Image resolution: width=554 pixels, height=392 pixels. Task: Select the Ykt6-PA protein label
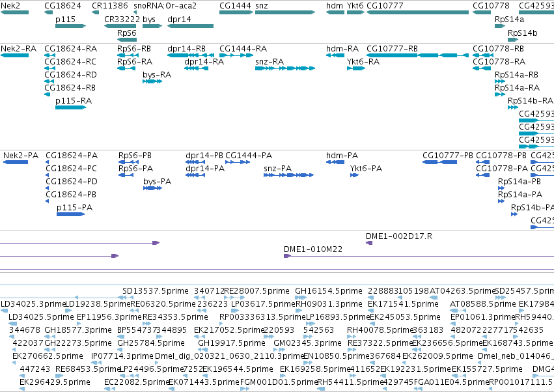(x=366, y=168)
